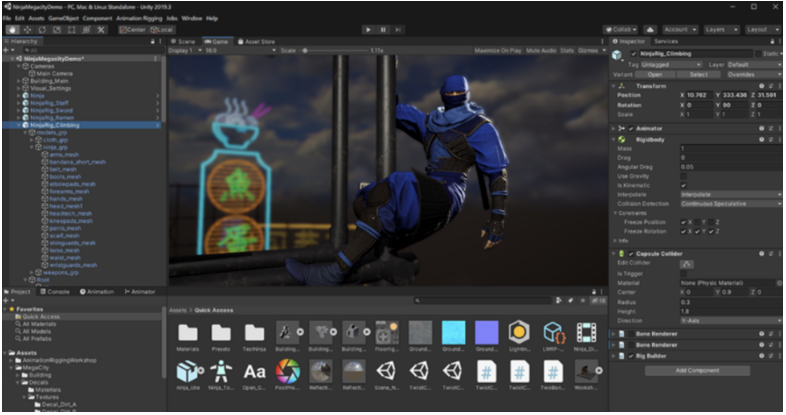Click the Step frame button
Viewport: 786px width, 415px height.
398,30
